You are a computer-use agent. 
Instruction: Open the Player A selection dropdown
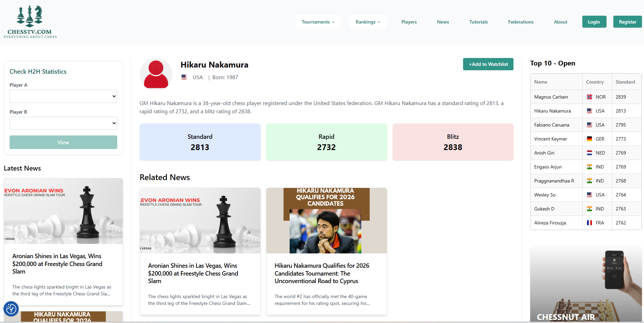click(63, 96)
